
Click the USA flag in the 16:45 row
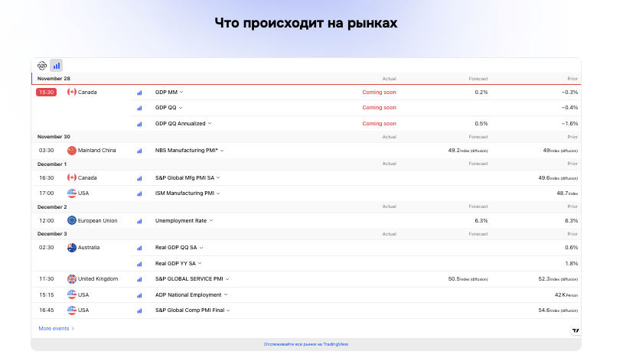[71, 310]
